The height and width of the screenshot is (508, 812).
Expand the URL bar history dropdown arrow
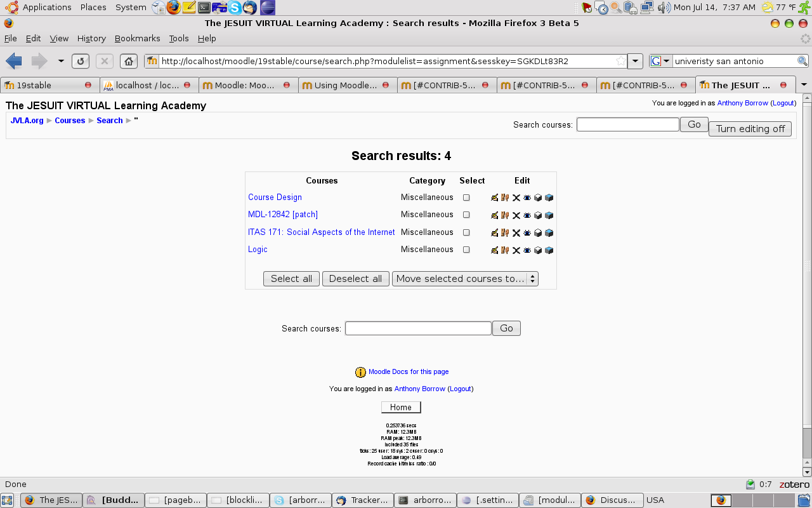click(x=636, y=61)
